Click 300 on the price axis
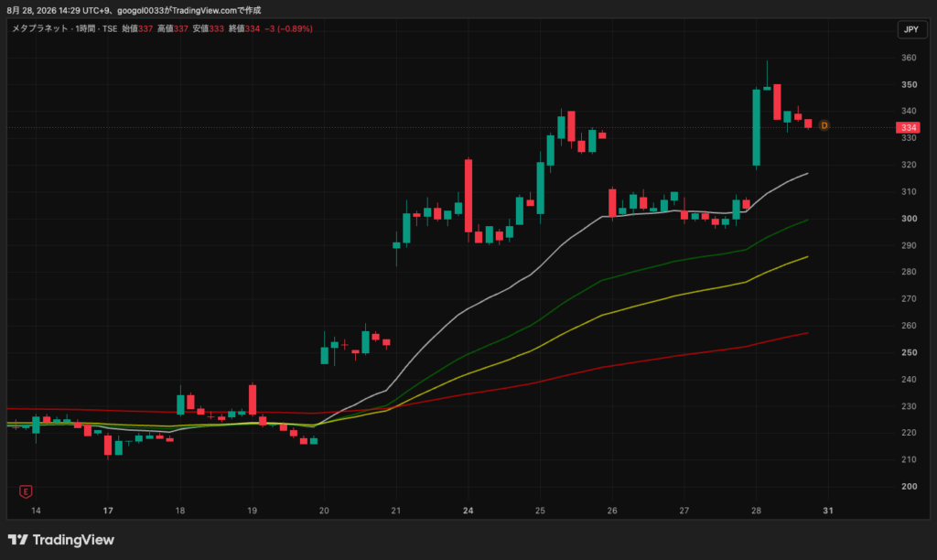The image size is (937, 560). click(909, 219)
